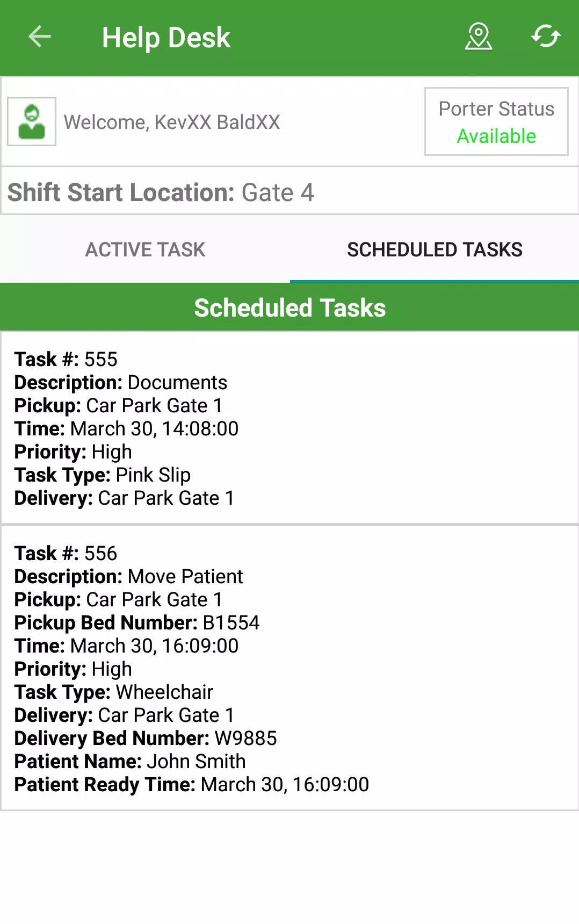This screenshot has height=924, width=579.
Task: Tap the Pink Slip task type line
Action: 103,475
